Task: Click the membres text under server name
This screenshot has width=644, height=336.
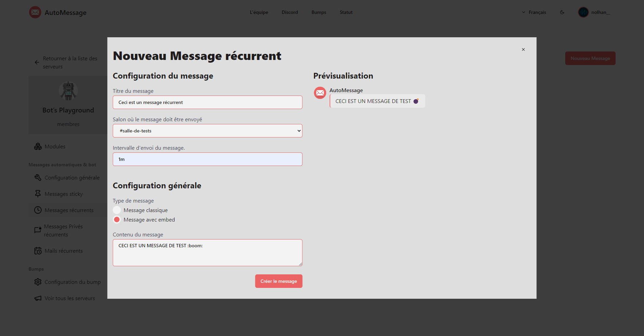Action: point(68,124)
